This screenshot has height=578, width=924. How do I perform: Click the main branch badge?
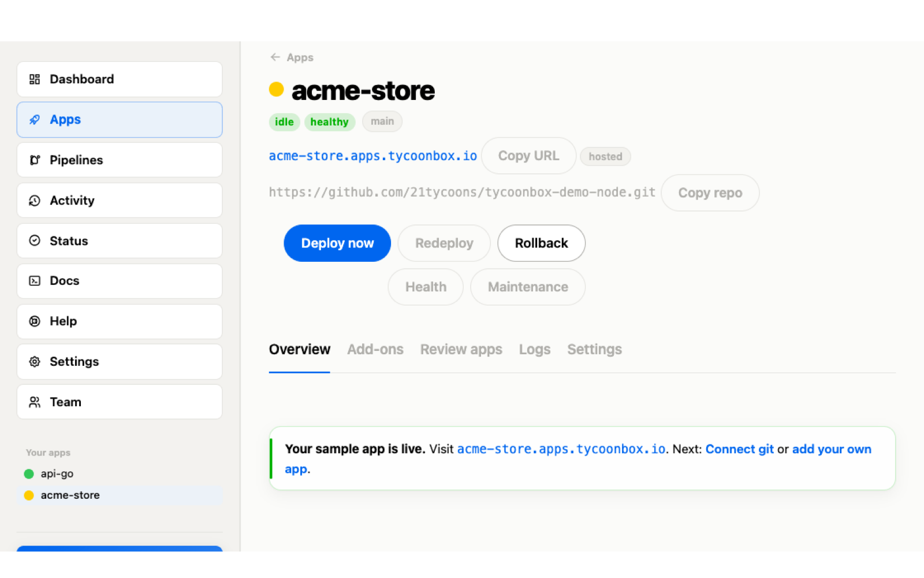pyautogui.click(x=382, y=121)
